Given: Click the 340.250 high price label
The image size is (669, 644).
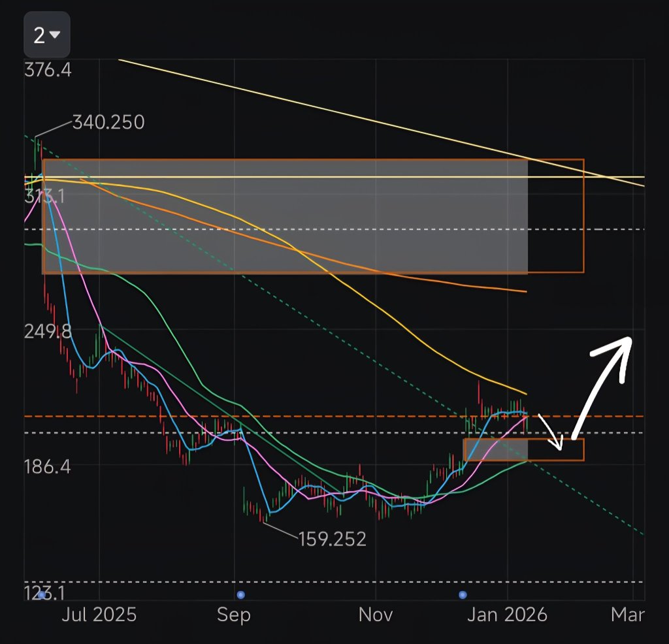Looking at the screenshot, I should click(x=108, y=122).
